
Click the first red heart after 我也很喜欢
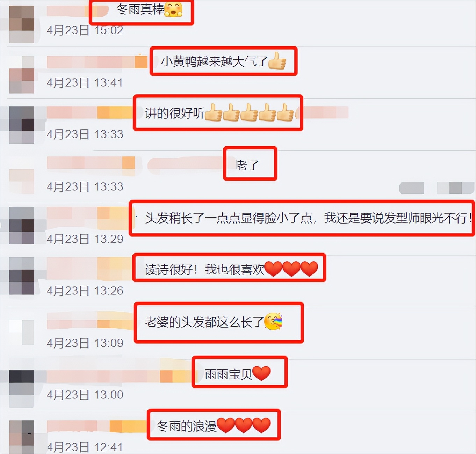point(273,269)
